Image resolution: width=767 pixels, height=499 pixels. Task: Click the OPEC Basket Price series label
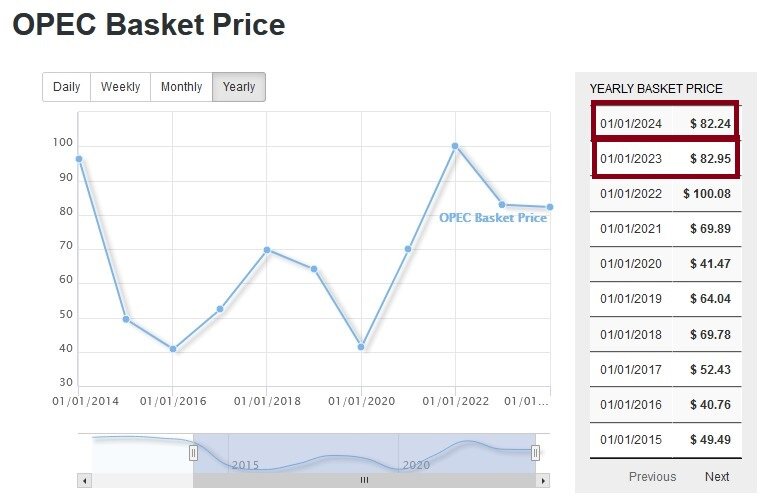[493, 217]
